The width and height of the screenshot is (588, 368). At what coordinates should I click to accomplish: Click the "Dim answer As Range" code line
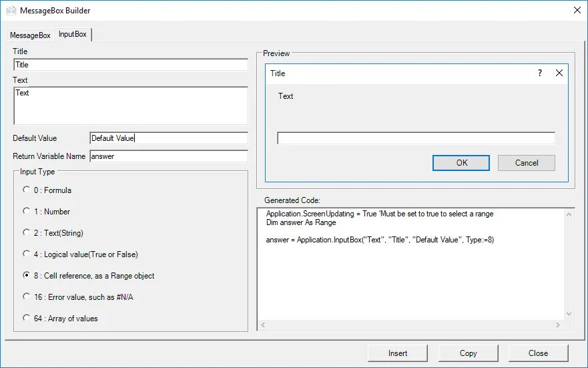click(301, 222)
